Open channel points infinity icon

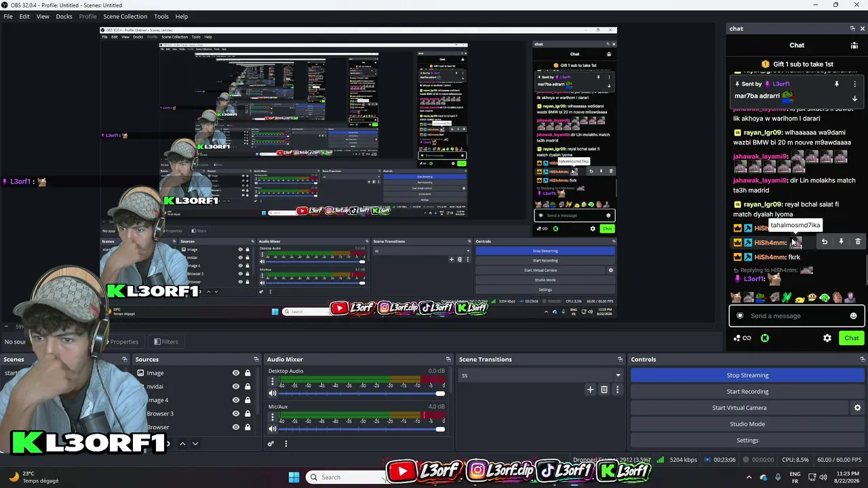tap(747, 338)
